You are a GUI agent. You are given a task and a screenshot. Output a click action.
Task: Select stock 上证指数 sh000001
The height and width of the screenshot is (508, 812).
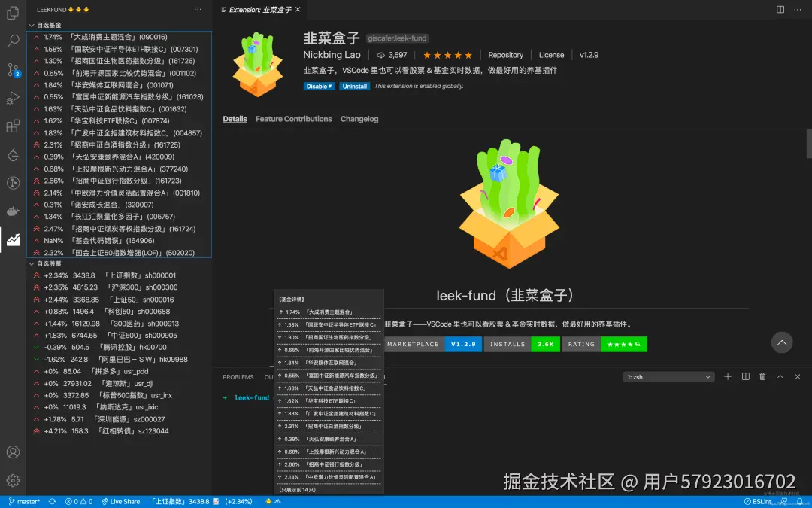click(119, 275)
